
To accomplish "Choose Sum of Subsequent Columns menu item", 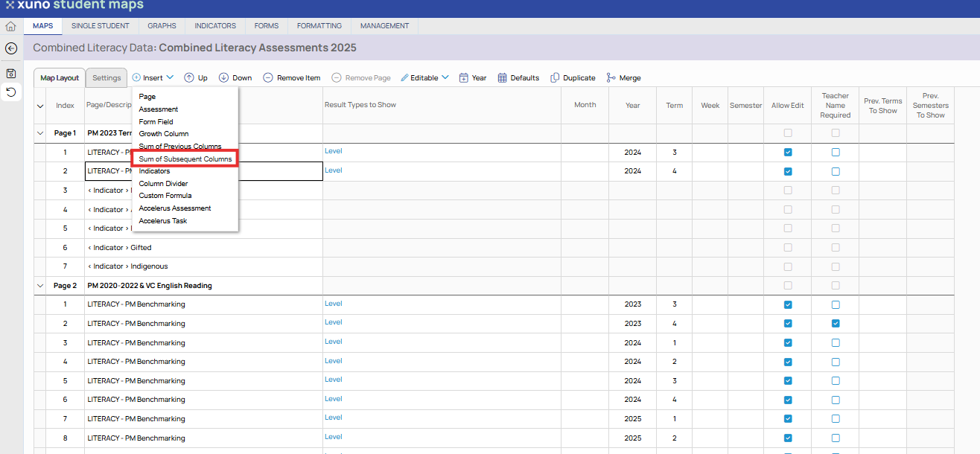I will [x=185, y=159].
